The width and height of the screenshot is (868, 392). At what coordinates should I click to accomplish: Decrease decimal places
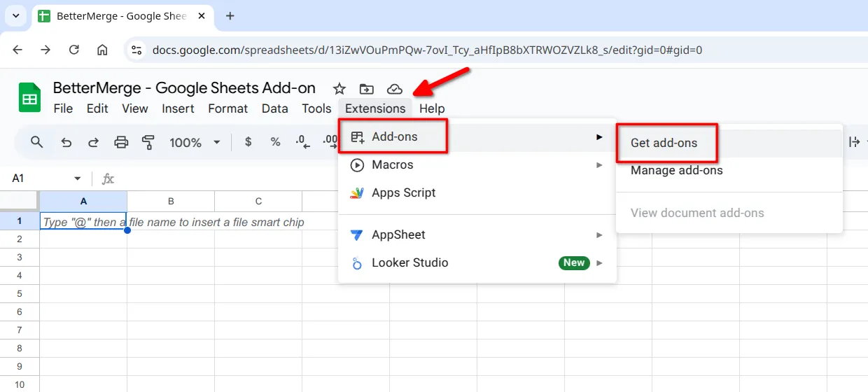click(x=302, y=142)
